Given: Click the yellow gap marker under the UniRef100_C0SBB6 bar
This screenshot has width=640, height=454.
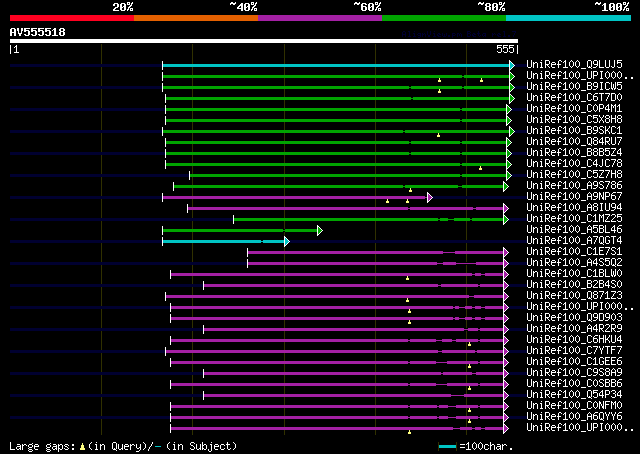Looking at the screenshot, I should click(x=469, y=388).
